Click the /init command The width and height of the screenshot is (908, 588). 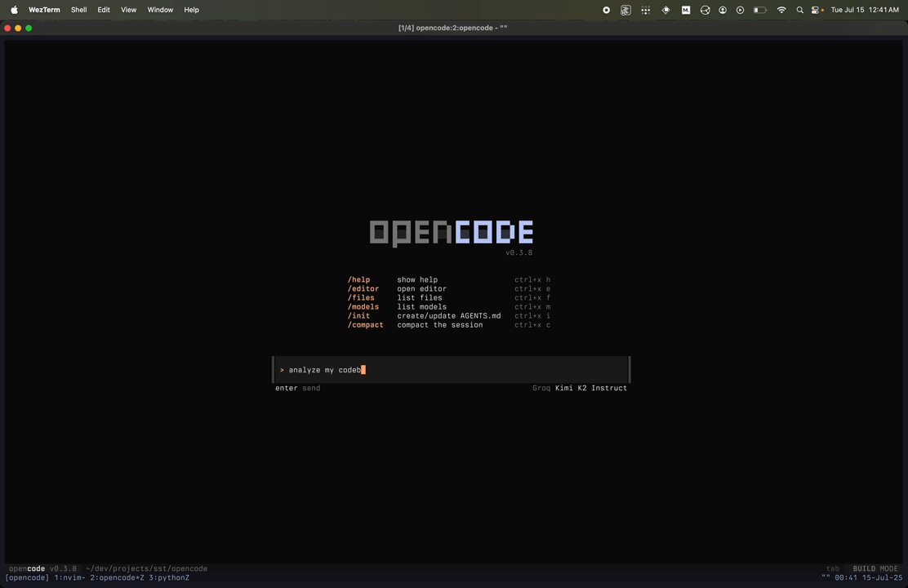point(358,316)
